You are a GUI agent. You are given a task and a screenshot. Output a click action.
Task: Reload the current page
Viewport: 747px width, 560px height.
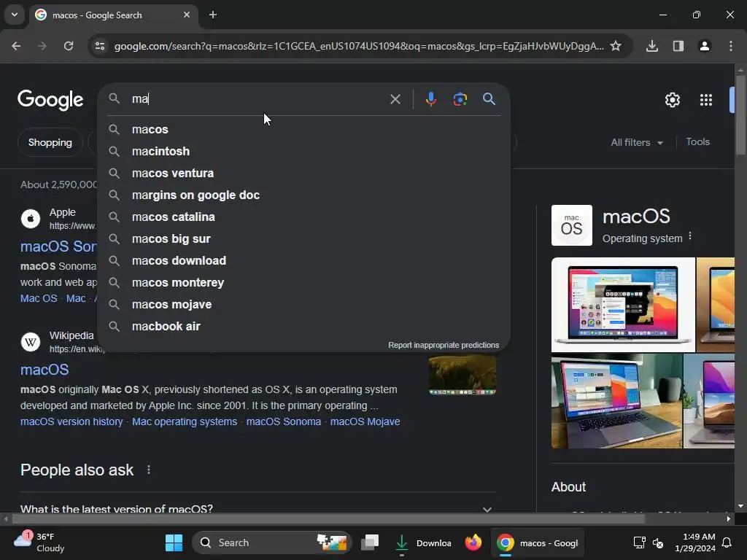click(69, 46)
